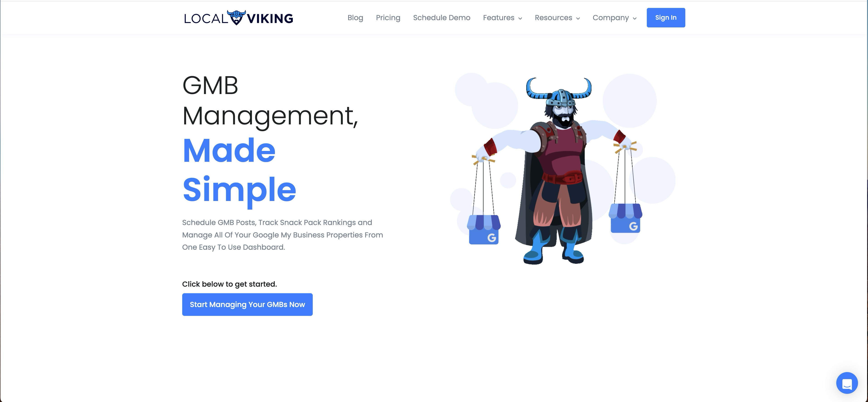Click the chevron next to Resources
This screenshot has width=868, height=402.
point(578,19)
